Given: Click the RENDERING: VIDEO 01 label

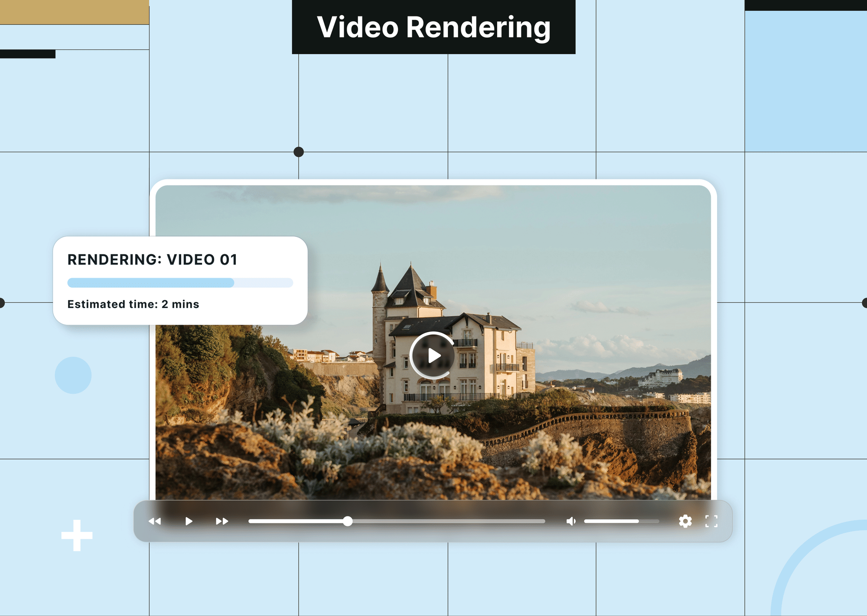Looking at the screenshot, I should click(152, 259).
